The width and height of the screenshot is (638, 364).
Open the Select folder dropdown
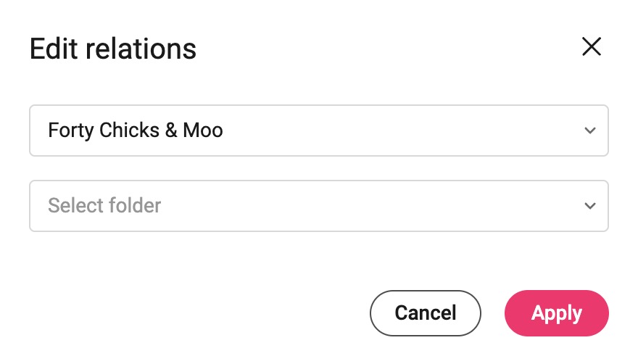318,206
